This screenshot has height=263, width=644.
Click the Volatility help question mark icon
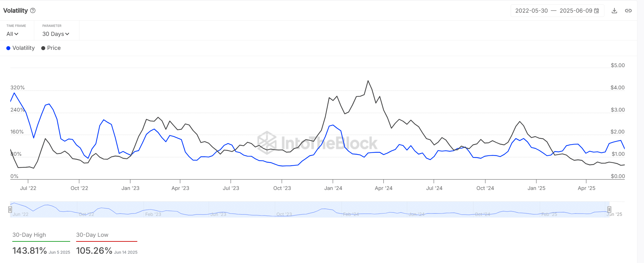tap(33, 11)
